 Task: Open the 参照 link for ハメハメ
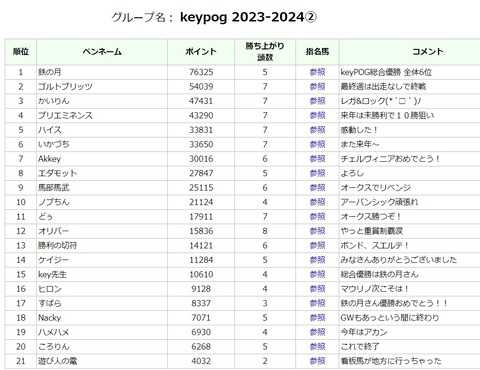[317, 332]
